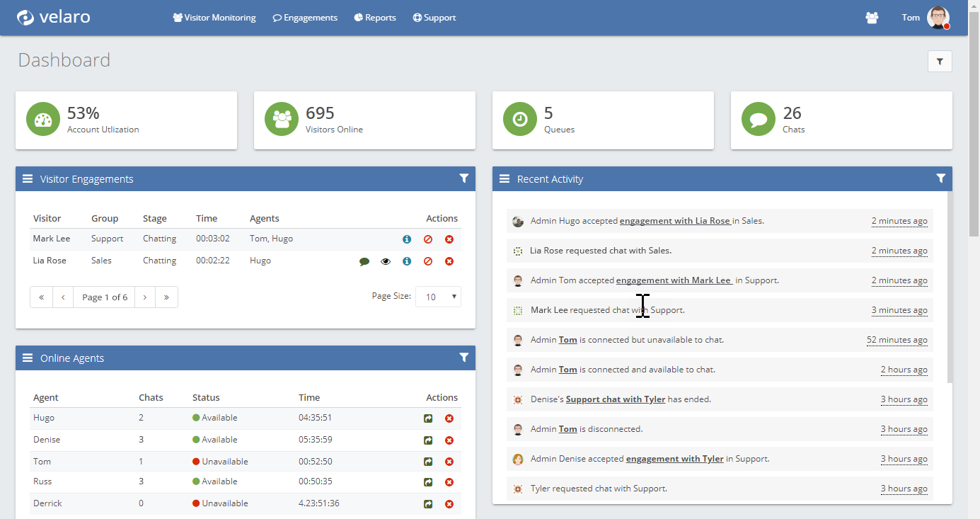980x519 pixels.
Task: Open the engagement with Lia Rose link
Action: click(x=675, y=220)
